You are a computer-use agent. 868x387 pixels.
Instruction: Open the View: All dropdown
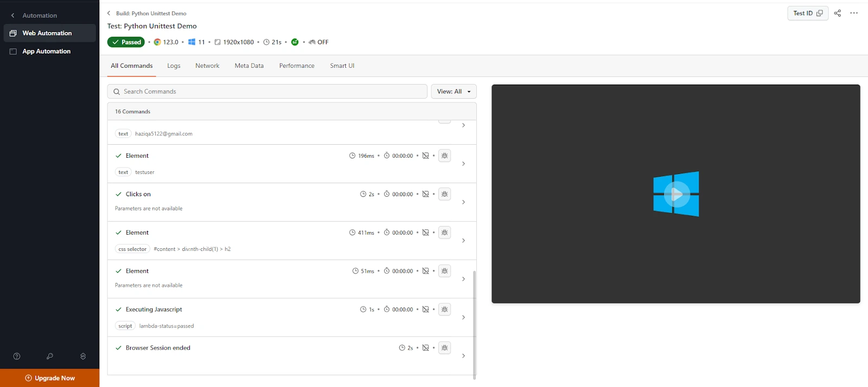454,92
